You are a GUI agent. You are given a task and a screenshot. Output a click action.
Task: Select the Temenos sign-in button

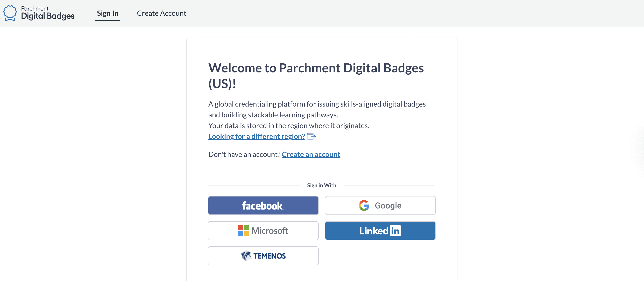click(x=263, y=256)
